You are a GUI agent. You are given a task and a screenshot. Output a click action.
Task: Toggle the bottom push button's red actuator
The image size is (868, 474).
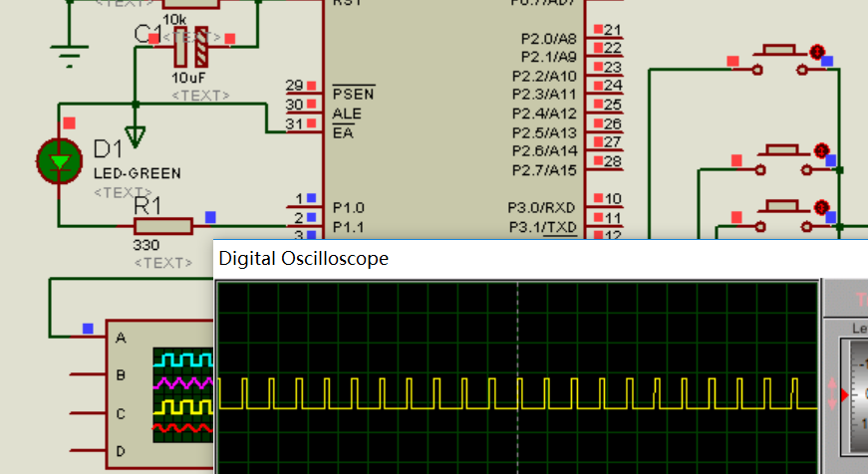pos(821,207)
